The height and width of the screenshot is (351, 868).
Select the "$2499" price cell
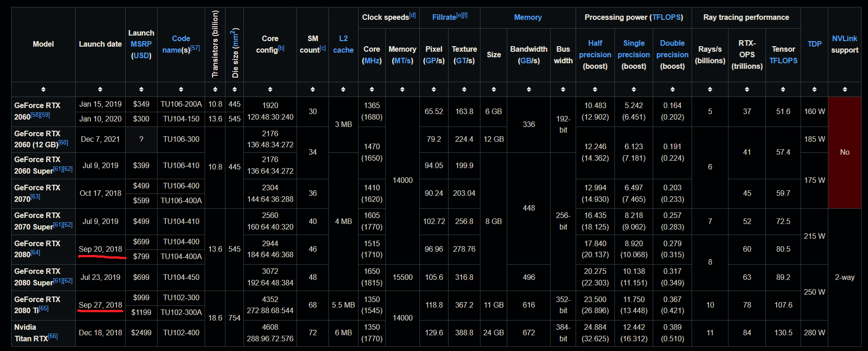pyautogui.click(x=141, y=333)
